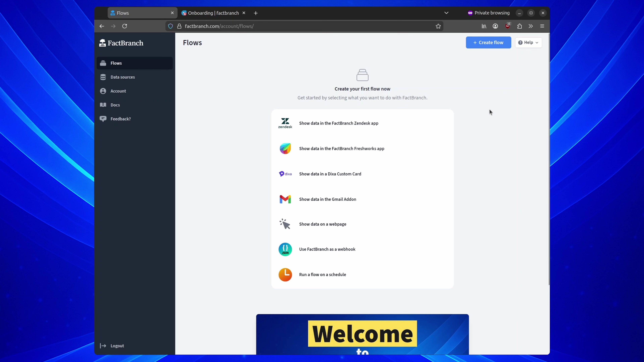Open Data sources in sidebar
This screenshot has height=362, width=644.
(122, 77)
